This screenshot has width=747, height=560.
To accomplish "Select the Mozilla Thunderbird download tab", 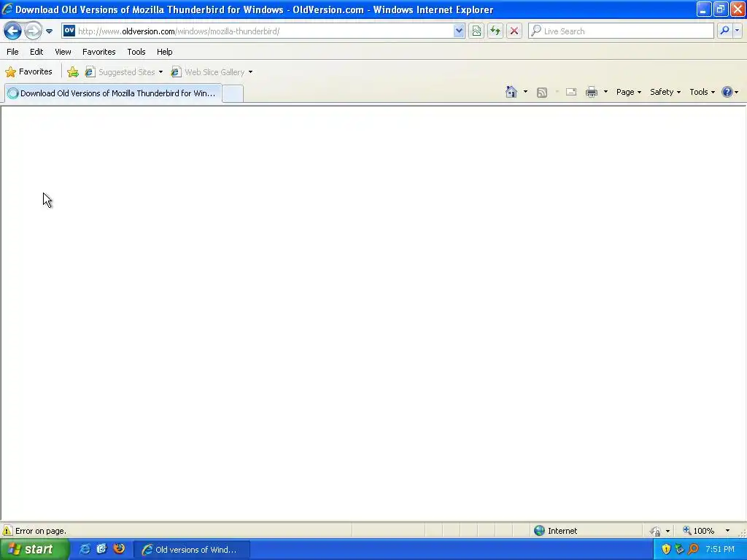I will click(x=113, y=93).
